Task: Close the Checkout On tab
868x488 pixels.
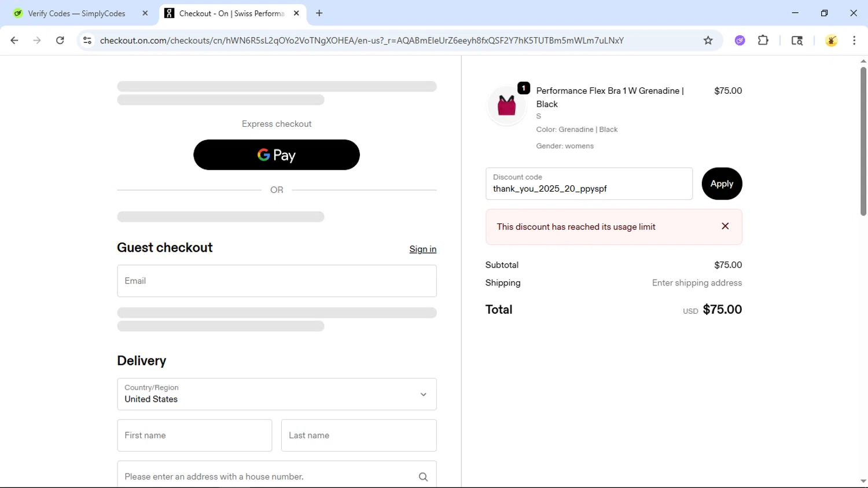Action: (x=296, y=13)
